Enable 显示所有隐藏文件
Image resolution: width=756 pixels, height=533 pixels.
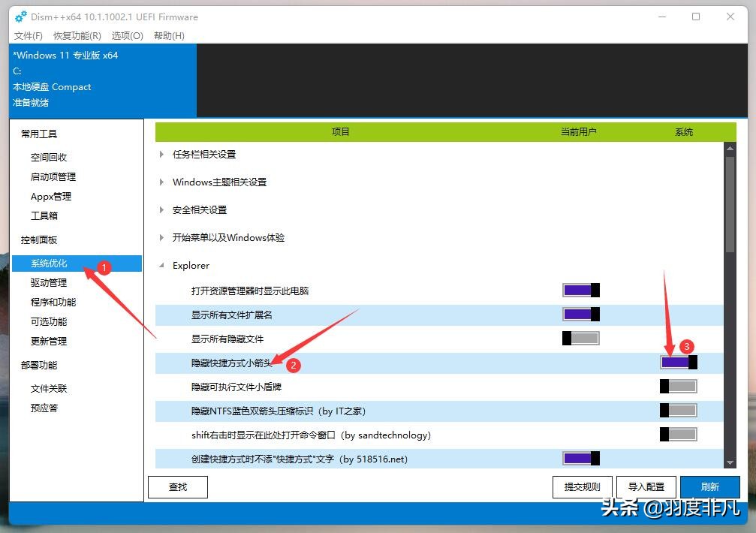point(580,338)
